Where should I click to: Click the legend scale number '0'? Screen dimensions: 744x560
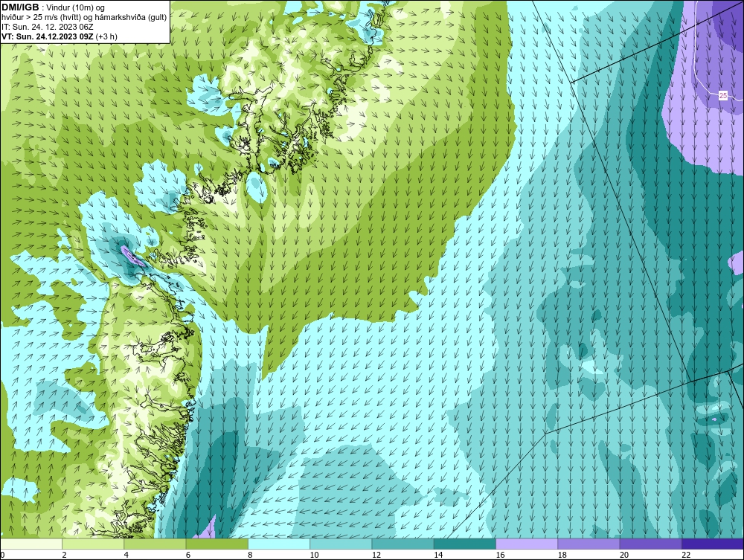[x=2, y=556]
